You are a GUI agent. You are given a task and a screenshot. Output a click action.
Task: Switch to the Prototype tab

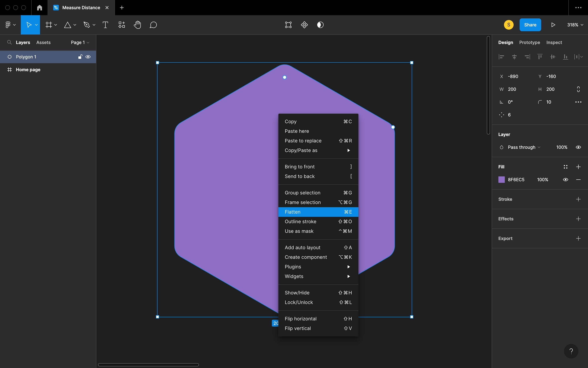(529, 42)
